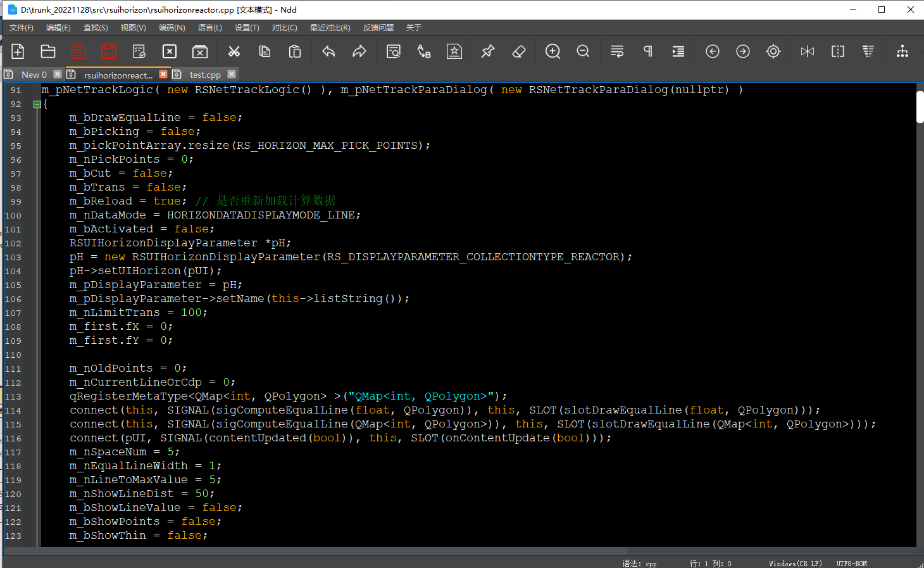Open the 设置(T) menu
This screenshot has width=924, height=568.
point(247,28)
